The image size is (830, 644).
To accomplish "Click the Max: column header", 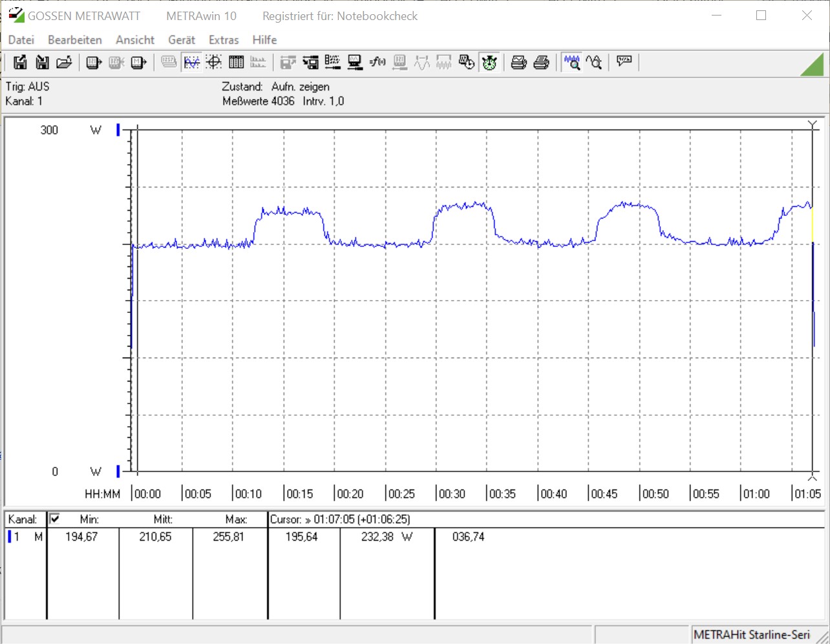I will point(237,519).
